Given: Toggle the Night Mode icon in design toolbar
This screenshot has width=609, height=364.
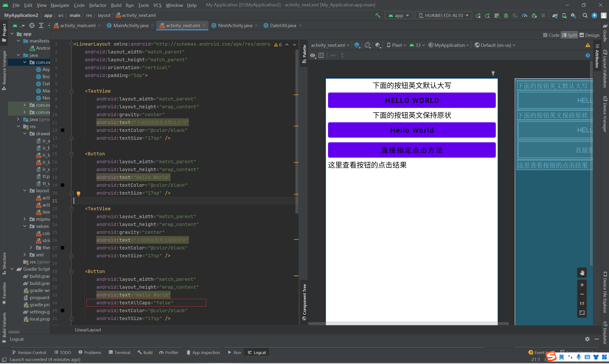Looking at the screenshot, I should pos(378,45).
